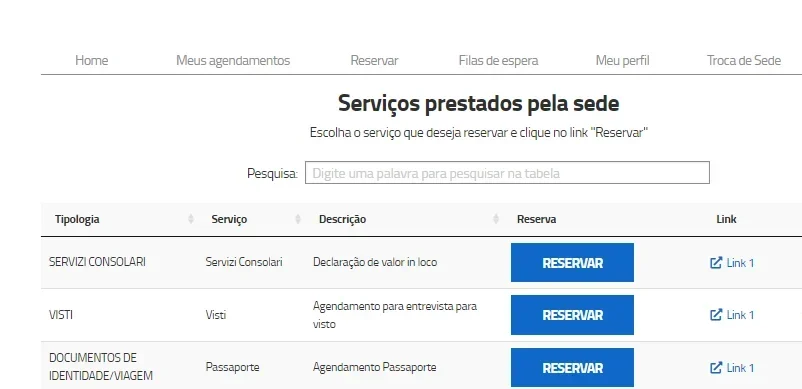
Task: Click RESERVAR for visa interview appointment
Action: tap(572, 315)
